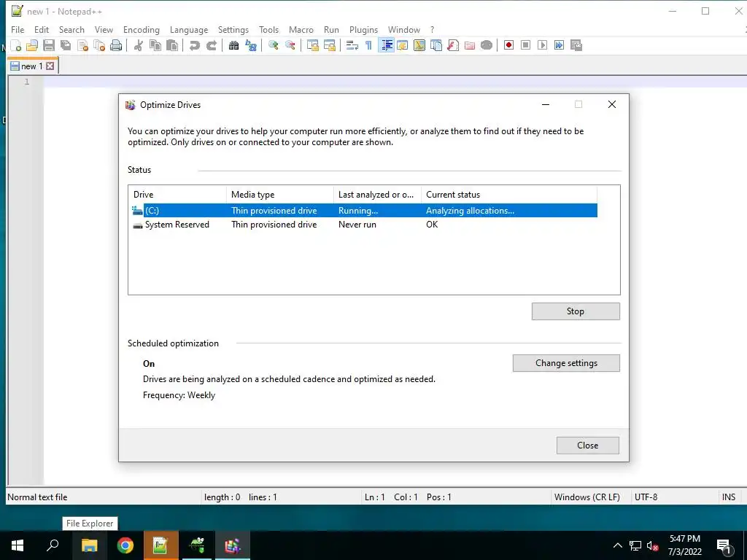Click the Paste icon in toolbar
The width and height of the screenshot is (747, 560).
(x=172, y=46)
